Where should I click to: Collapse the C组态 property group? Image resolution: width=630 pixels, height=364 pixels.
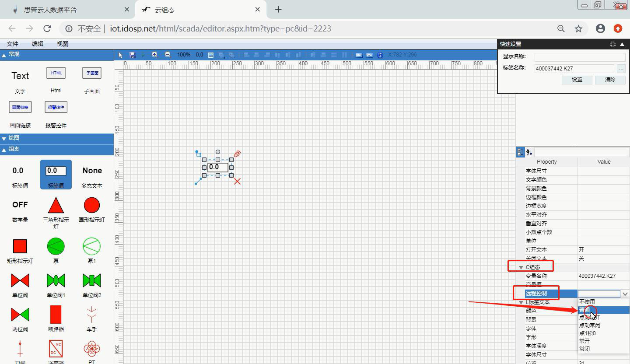tap(521, 267)
